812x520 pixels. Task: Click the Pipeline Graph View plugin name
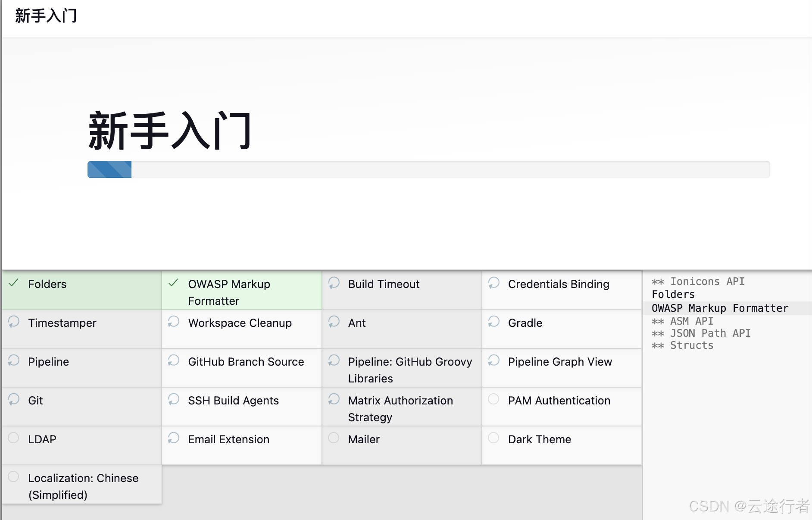click(x=560, y=362)
